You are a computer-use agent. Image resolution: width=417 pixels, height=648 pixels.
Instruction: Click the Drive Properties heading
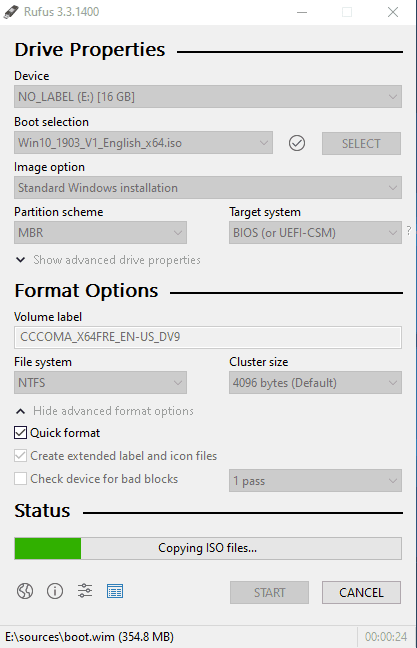tap(90, 50)
